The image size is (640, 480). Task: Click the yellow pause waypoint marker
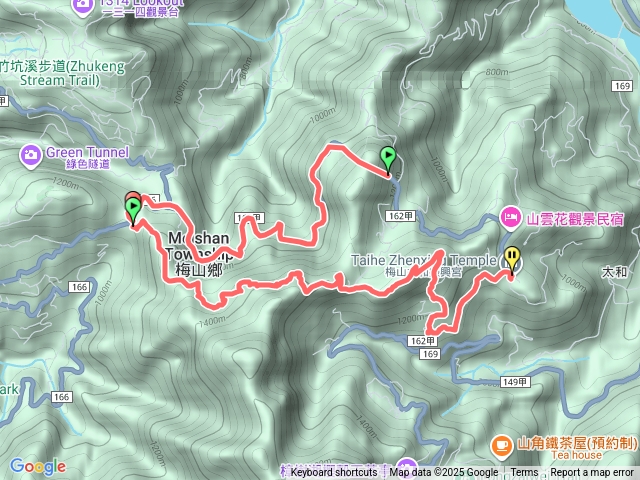pyautogui.click(x=512, y=261)
